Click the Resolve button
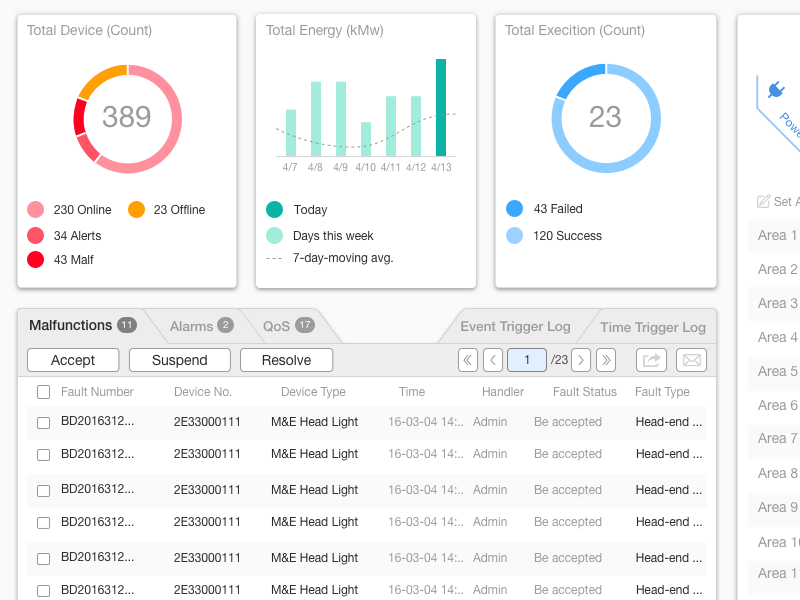Image resolution: width=800 pixels, height=600 pixels. coord(286,360)
